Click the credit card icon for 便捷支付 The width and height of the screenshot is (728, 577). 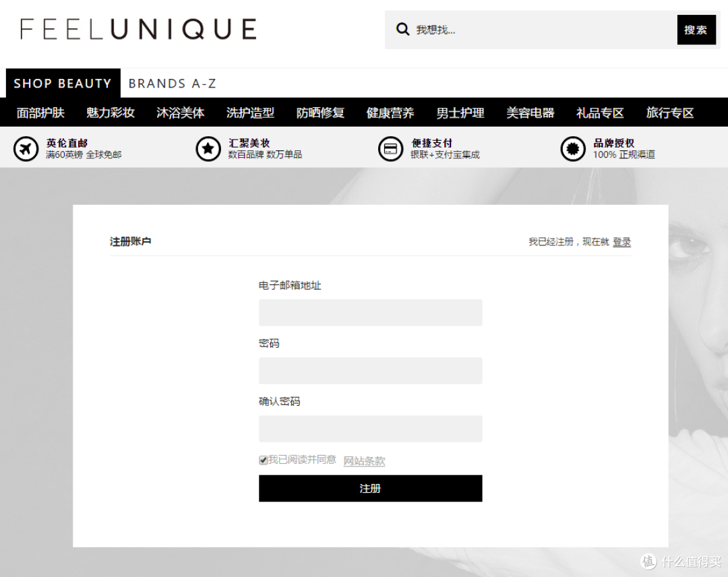(390, 148)
